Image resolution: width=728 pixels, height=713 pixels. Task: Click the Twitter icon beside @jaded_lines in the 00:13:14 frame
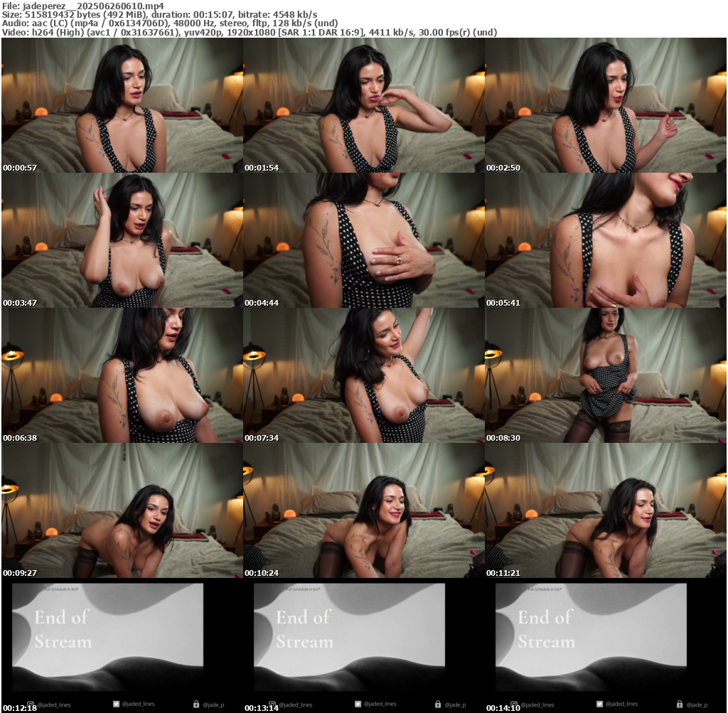tap(358, 704)
